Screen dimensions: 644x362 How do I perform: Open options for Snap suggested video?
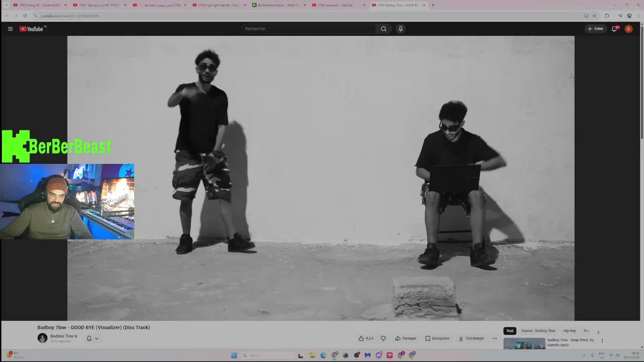pyautogui.click(x=602, y=341)
